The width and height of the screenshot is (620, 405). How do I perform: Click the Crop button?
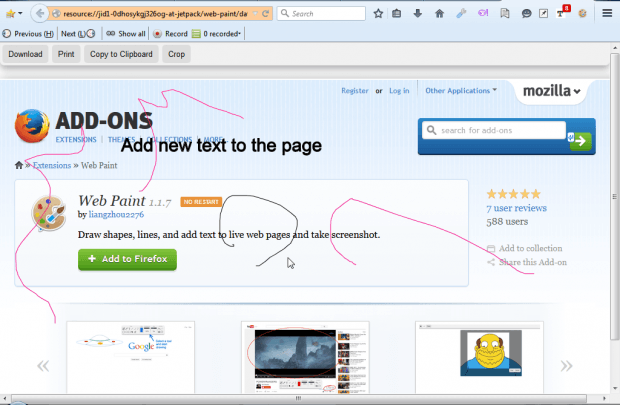[176, 54]
